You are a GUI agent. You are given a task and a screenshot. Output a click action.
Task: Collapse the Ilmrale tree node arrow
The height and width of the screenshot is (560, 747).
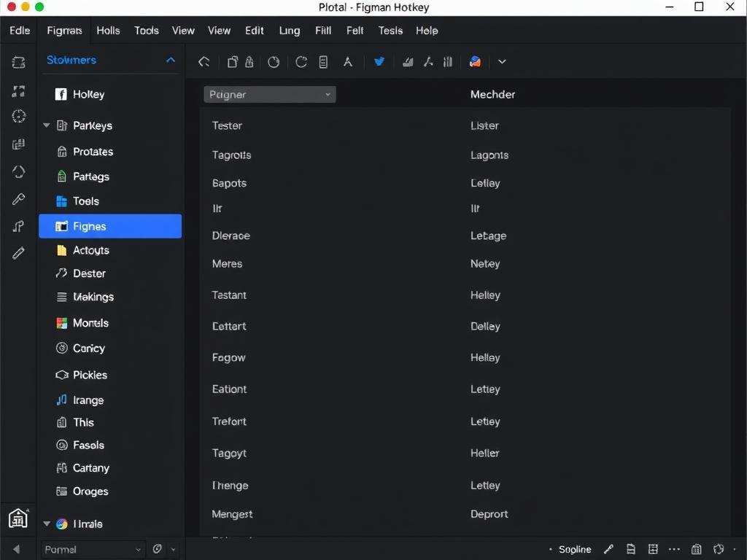pyautogui.click(x=46, y=524)
